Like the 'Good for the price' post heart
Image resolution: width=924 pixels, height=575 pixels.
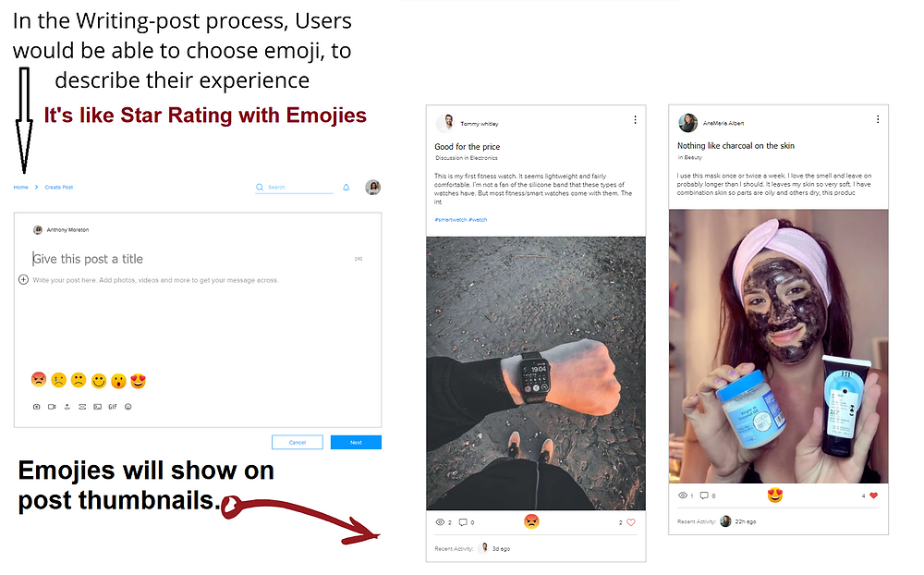pos(631,522)
